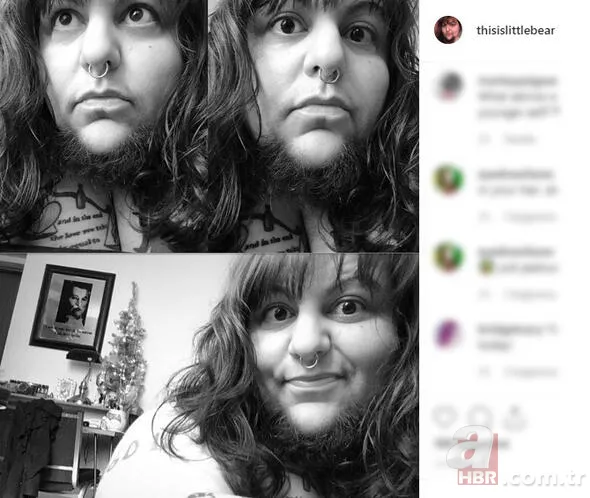Open the top-right selfie photo
590x498 pixels.
click(x=313, y=126)
